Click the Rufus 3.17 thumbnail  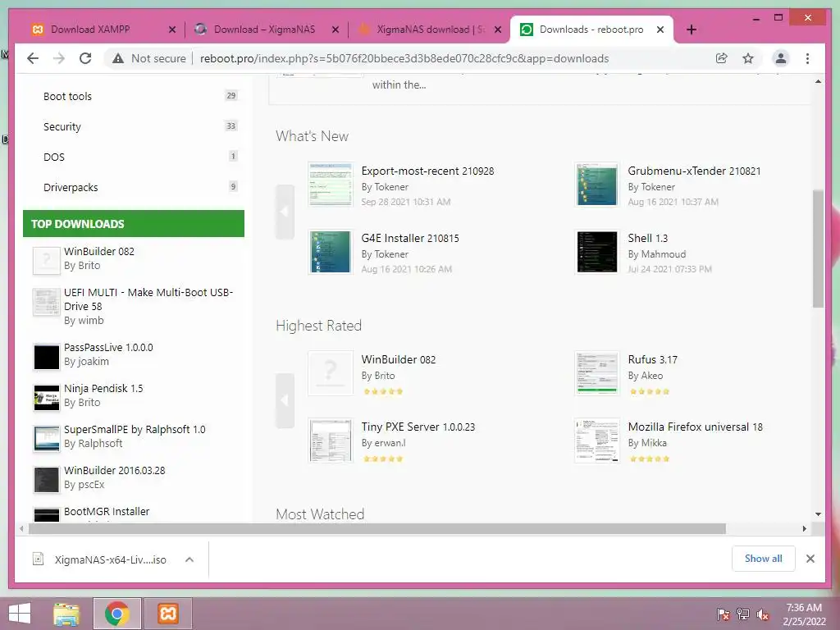coord(597,373)
